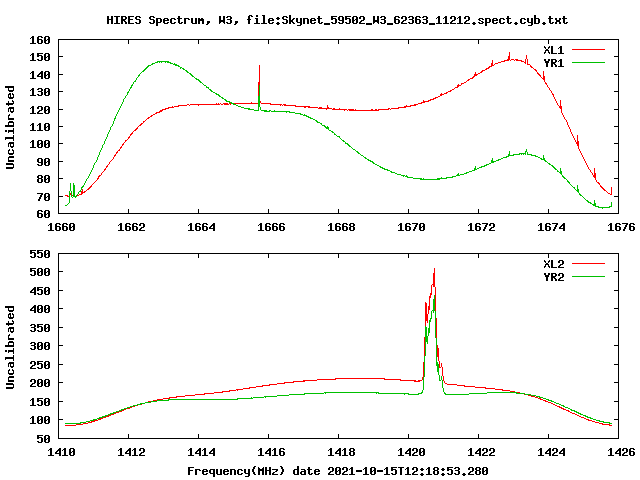Select the YR2 legend label

pyautogui.click(x=553, y=277)
